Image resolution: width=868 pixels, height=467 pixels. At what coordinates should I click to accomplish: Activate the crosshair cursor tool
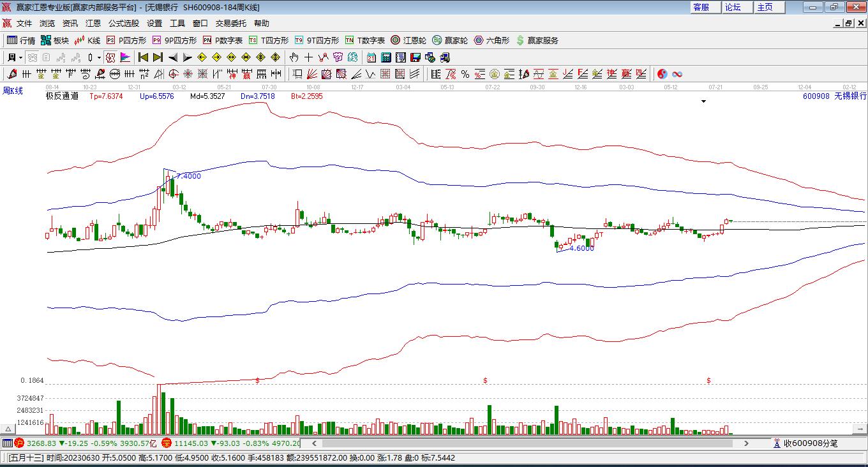coord(309,57)
